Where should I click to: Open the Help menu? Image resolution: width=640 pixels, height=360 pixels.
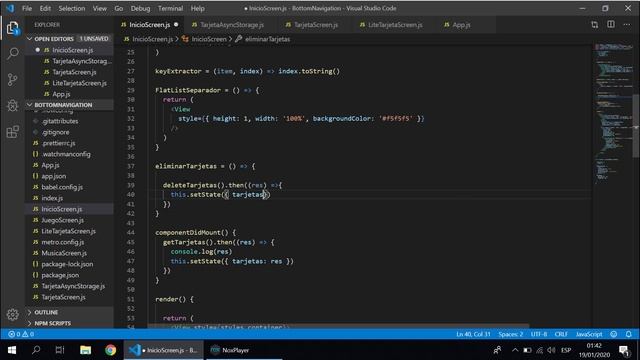coord(198,8)
